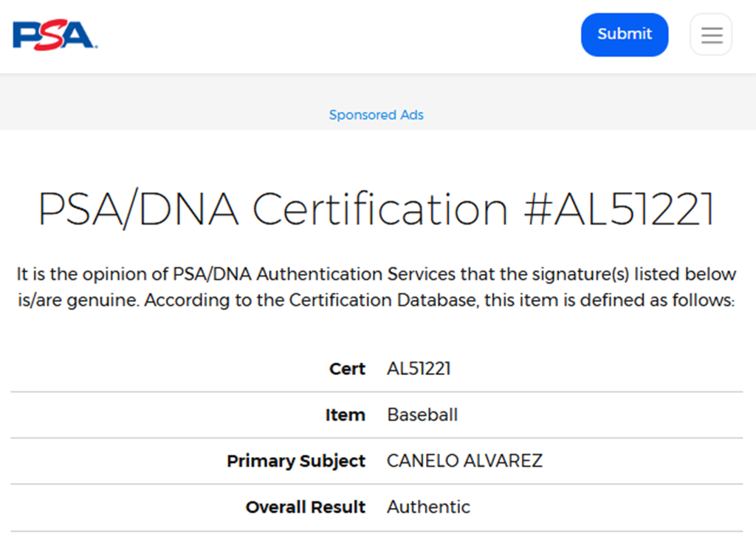Select the CANELO ALVAREZ subject name
Screen dimensions: 756x539
[x=464, y=461]
